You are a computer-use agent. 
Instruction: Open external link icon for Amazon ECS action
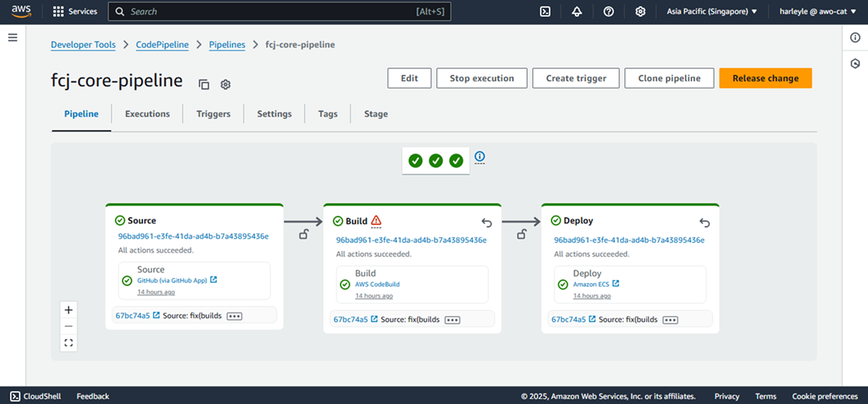(x=616, y=283)
